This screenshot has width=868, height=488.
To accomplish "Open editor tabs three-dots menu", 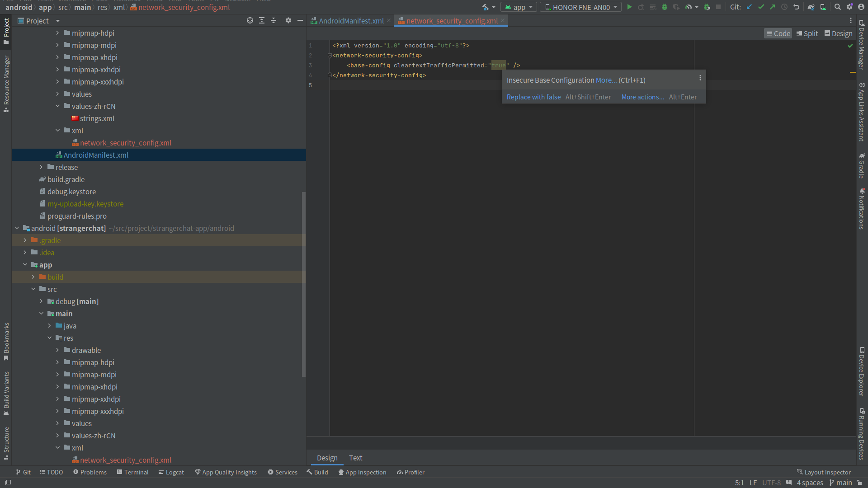I will click(850, 21).
